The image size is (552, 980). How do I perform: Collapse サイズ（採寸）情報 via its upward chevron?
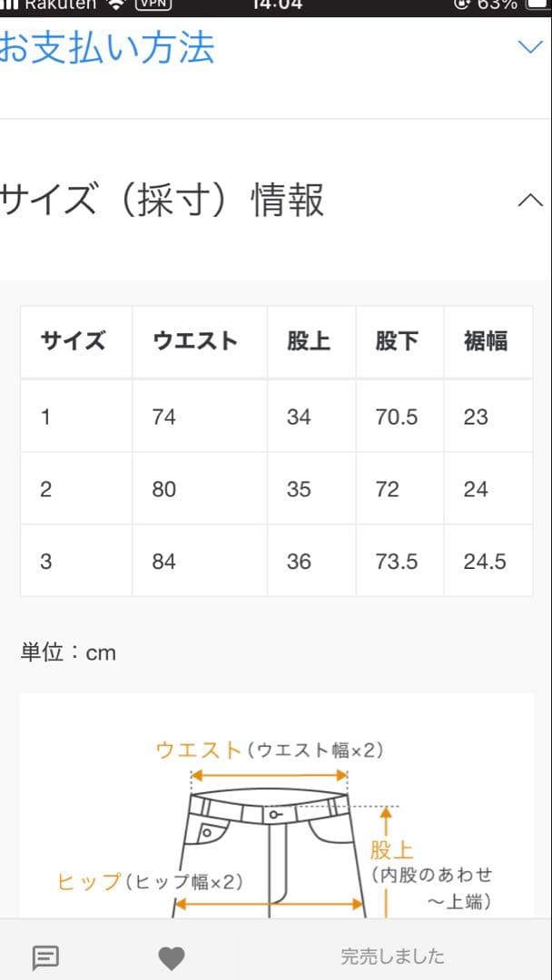(x=529, y=199)
